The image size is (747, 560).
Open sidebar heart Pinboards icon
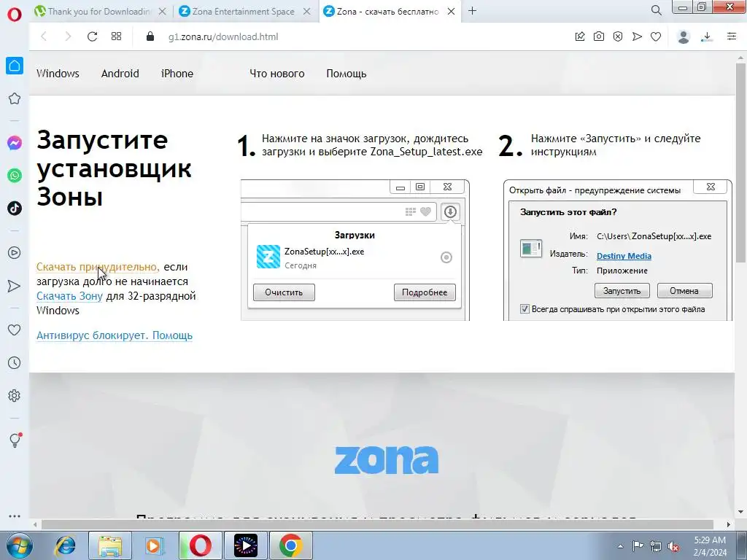pyautogui.click(x=15, y=330)
